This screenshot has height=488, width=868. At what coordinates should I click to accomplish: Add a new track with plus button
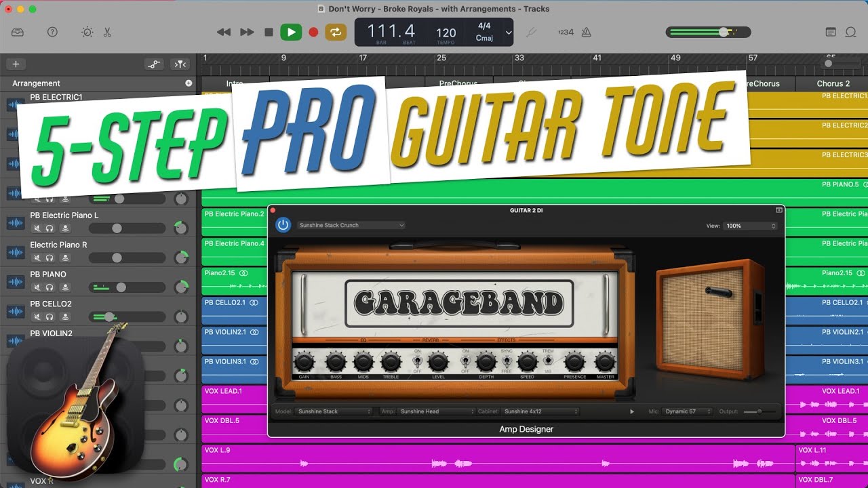[x=16, y=64]
